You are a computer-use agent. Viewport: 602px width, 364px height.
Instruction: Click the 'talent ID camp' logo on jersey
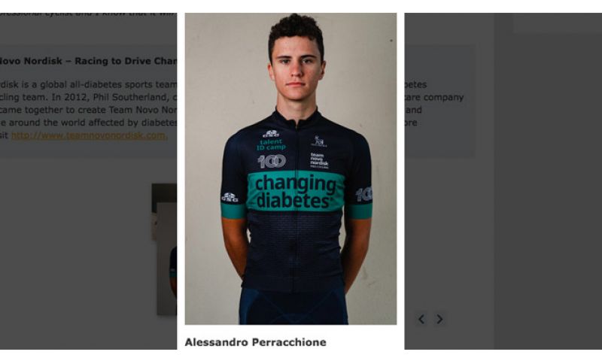pos(271,144)
